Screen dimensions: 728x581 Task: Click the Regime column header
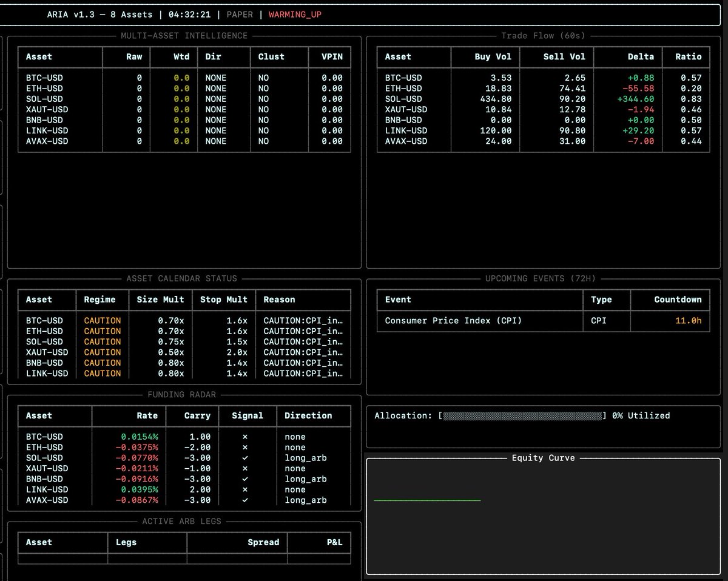point(99,299)
